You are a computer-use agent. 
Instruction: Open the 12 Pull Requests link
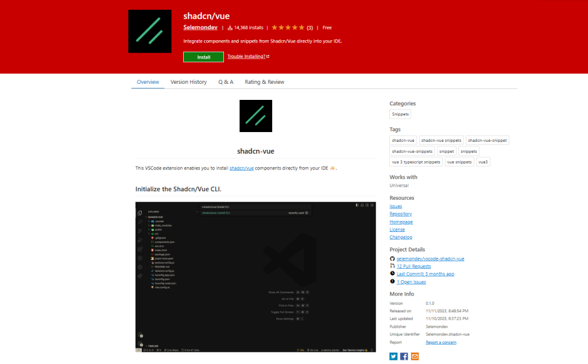point(413,266)
